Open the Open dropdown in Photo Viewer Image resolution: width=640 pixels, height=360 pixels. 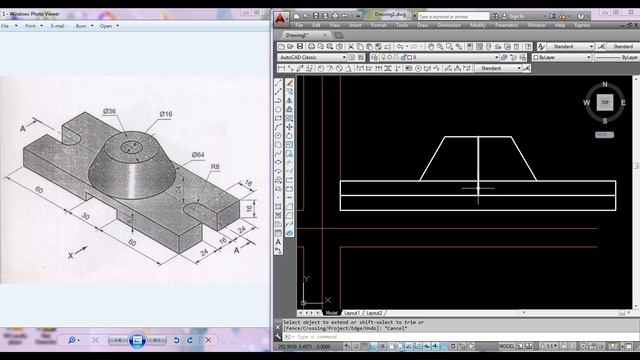pos(109,26)
